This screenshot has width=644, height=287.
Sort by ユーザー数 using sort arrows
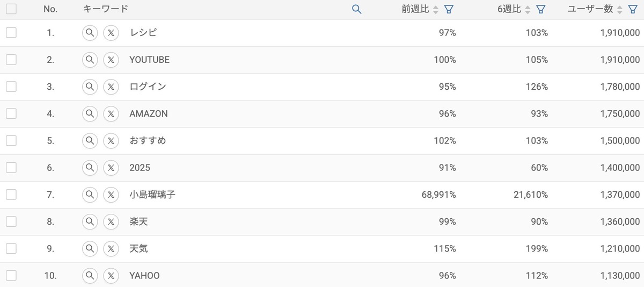(x=620, y=9)
